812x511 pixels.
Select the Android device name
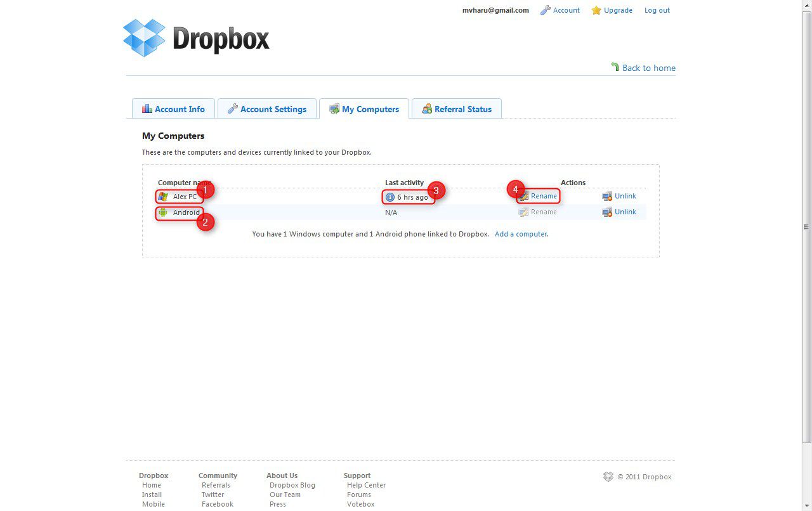click(187, 212)
